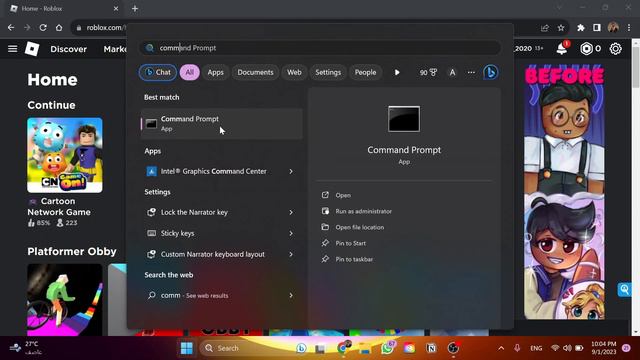
Task: Go back in the Chrome browser
Action: click(11, 27)
